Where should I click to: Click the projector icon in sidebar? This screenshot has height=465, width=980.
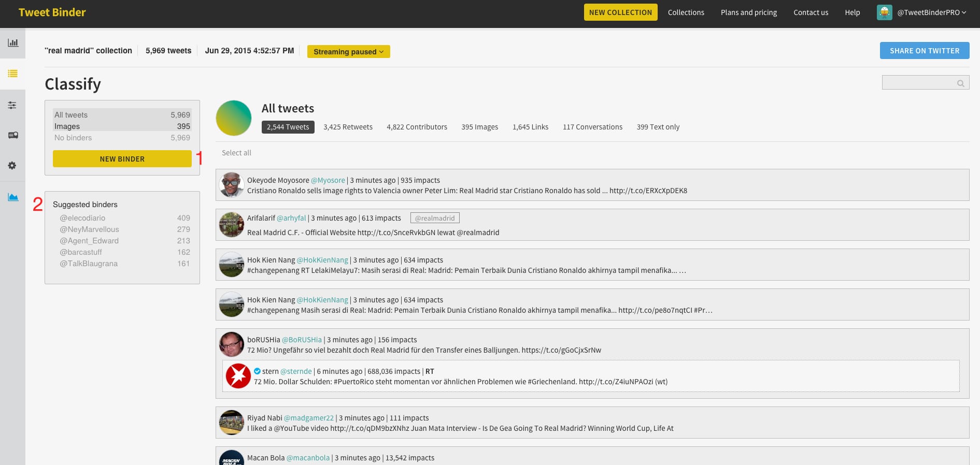(13, 135)
